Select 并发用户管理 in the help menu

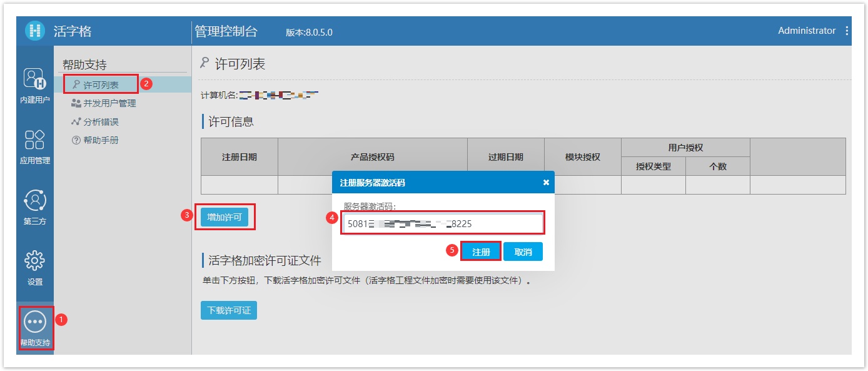tap(103, 103)
